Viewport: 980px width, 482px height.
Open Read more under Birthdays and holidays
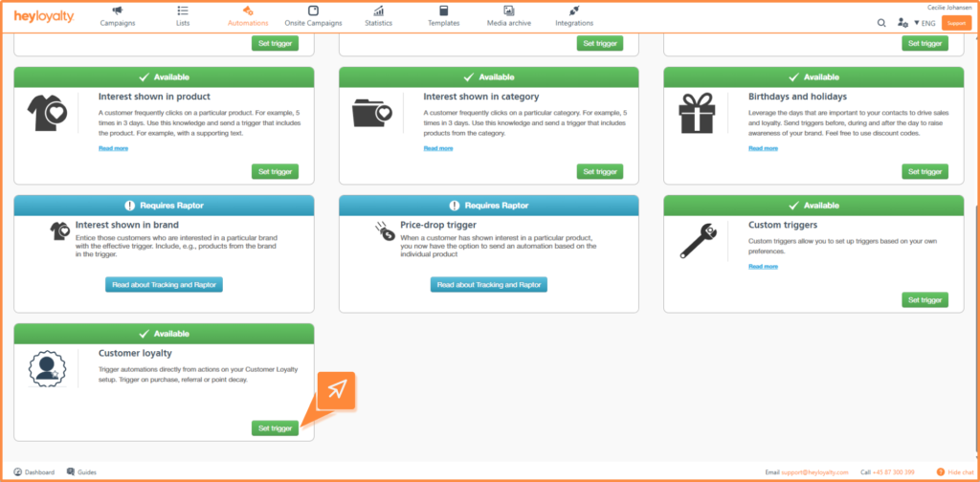pos(763,148)
